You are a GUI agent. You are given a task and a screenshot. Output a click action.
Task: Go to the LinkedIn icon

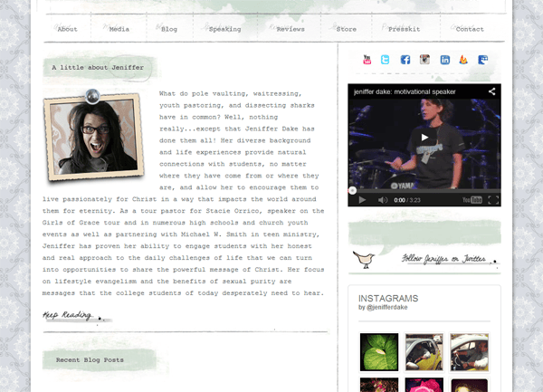[444, 60]
